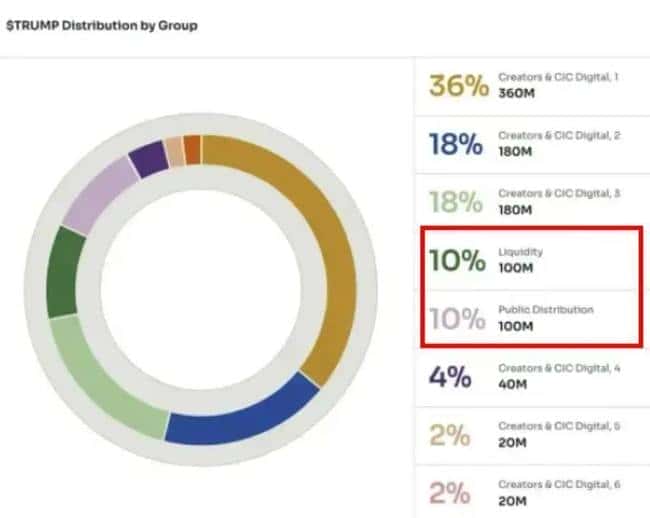This screenshot has height=518, width=650.
Task: Click the "$TRUMP Distribution by Group" title
Action: coord(101,24)
